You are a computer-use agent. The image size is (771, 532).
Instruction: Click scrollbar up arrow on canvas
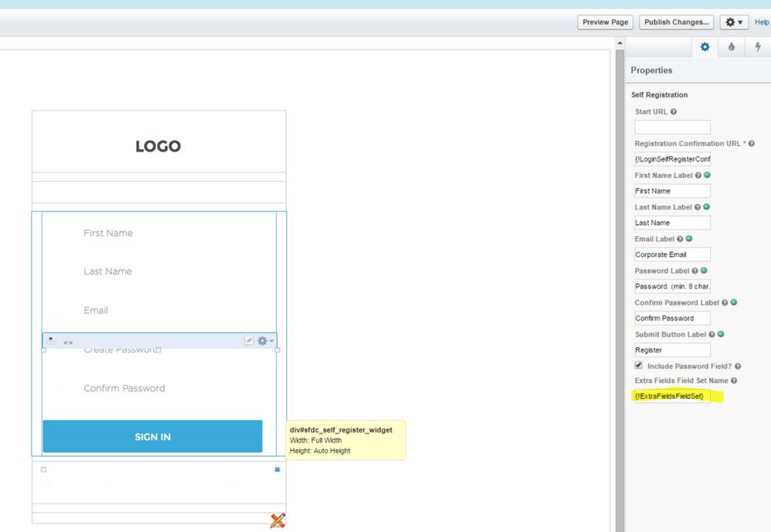[619, 43]
